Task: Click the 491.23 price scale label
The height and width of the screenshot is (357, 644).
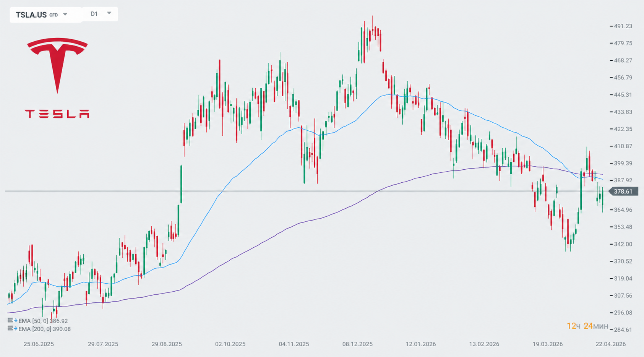Action: tap(623, 26)
